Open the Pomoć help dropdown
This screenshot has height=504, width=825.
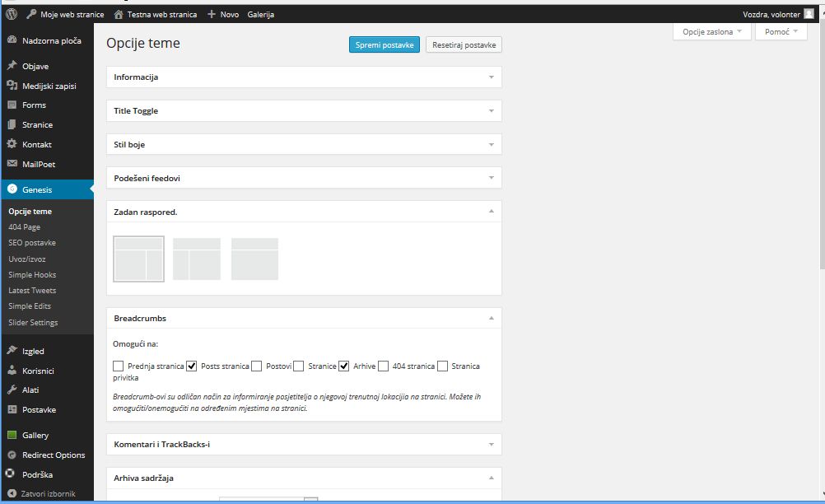click(781, 31)
